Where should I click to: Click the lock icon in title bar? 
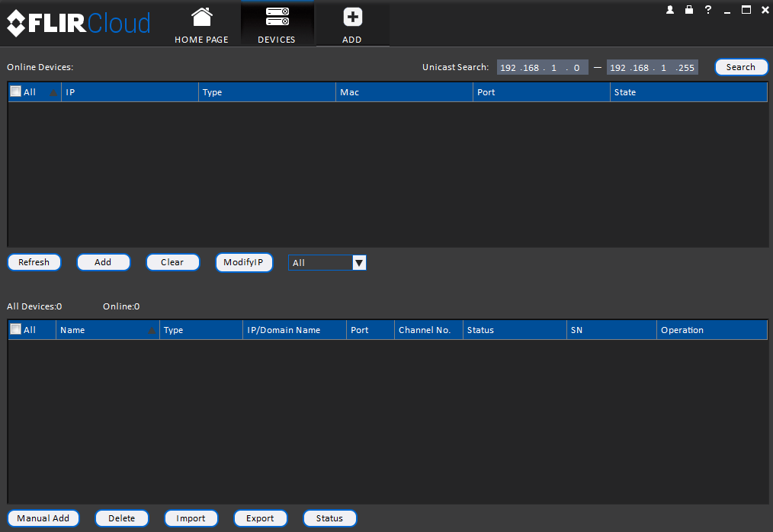(689, 10)
